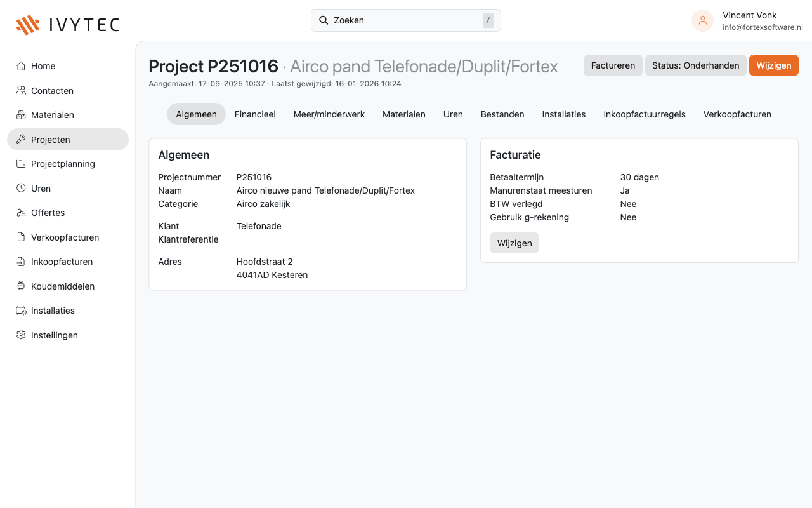Open Contacten via its sidebar icon
812x508 pixels.
(20, 90)
